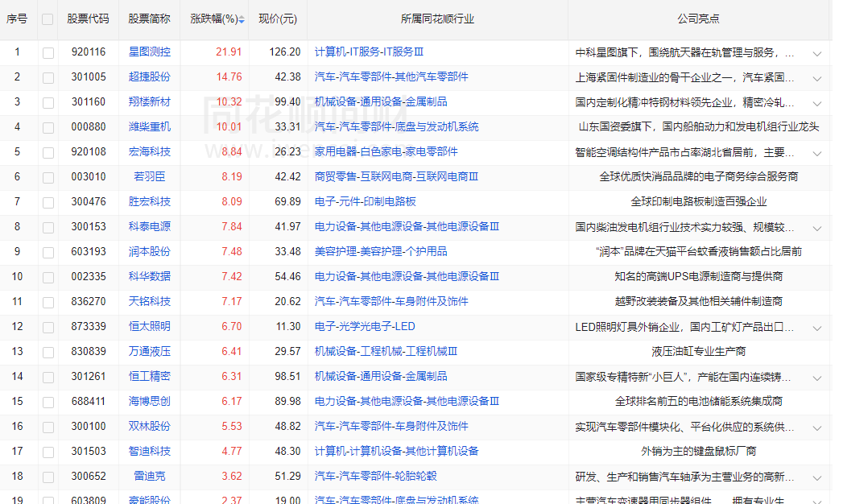The width and height of the screenshot is (843, 504).
Task: Open industry link 家用电器-白色家电-家电零部件
Action: [x=386, y=151]
